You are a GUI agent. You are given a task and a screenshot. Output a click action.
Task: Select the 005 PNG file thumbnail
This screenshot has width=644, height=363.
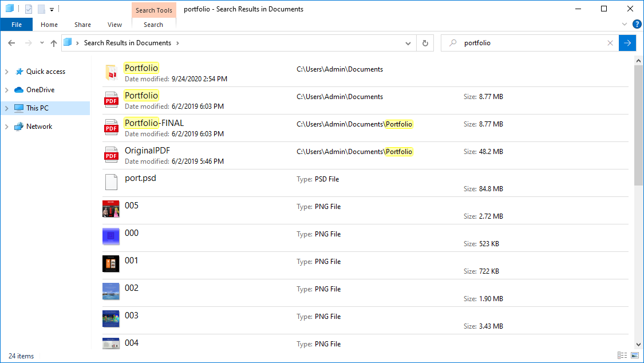pos(111,209)
